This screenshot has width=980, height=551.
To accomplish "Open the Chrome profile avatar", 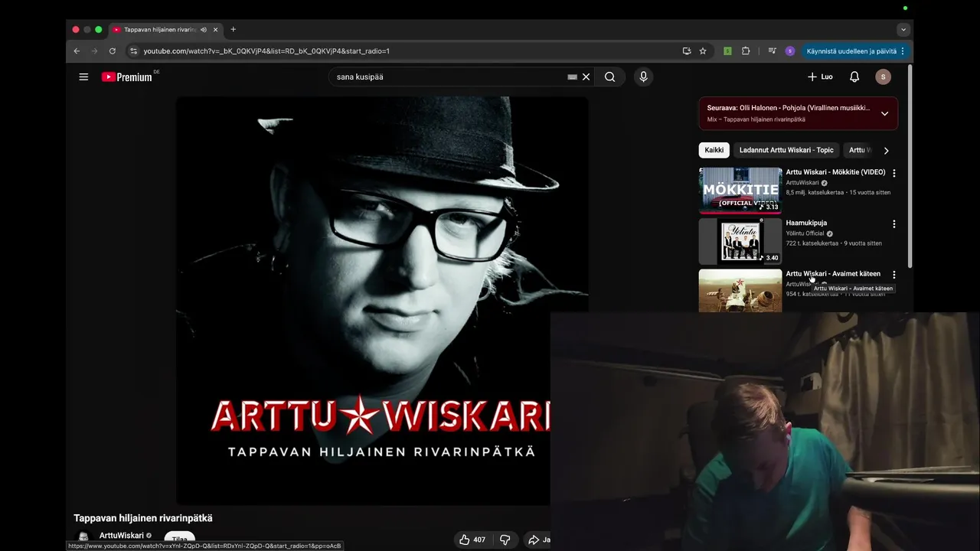I will [x=790, y=51].
